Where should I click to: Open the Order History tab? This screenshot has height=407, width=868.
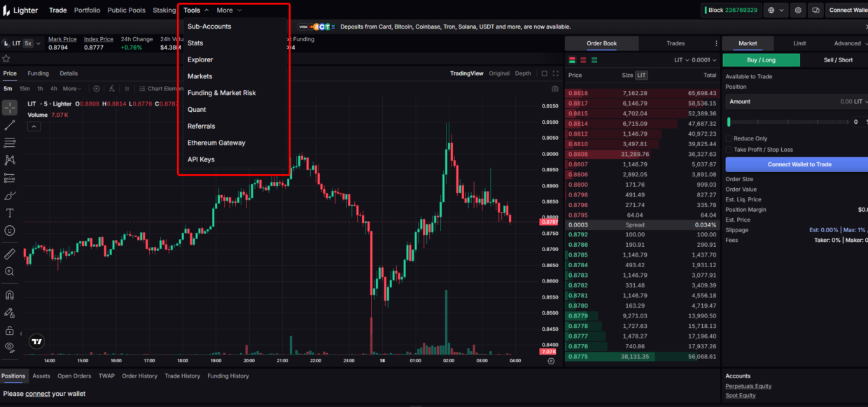click(139, 376)
